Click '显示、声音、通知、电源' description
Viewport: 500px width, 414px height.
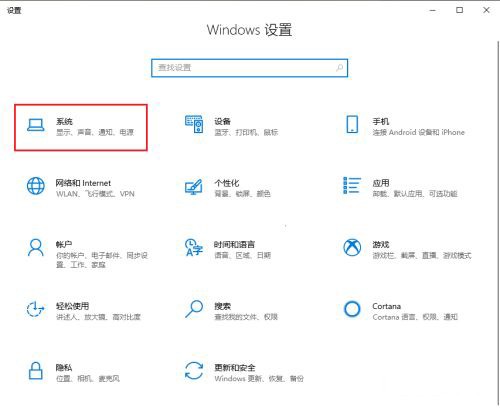[95, 132]
